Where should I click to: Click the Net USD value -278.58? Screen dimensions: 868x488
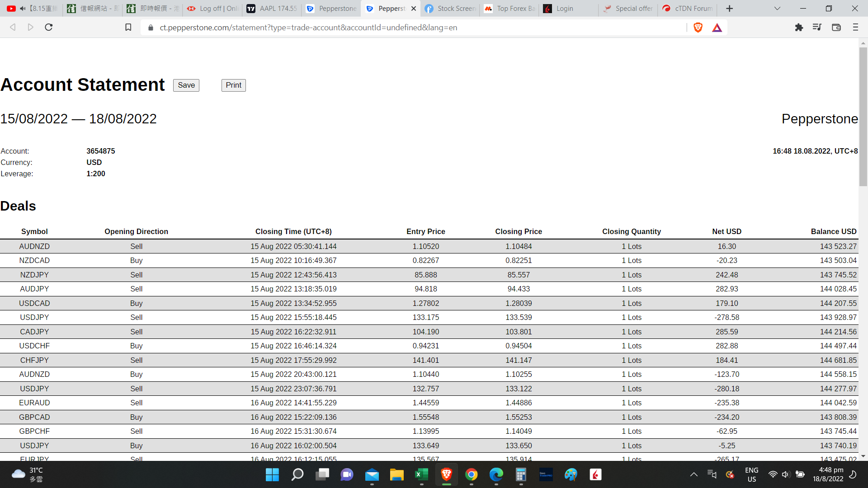[726, 317]
